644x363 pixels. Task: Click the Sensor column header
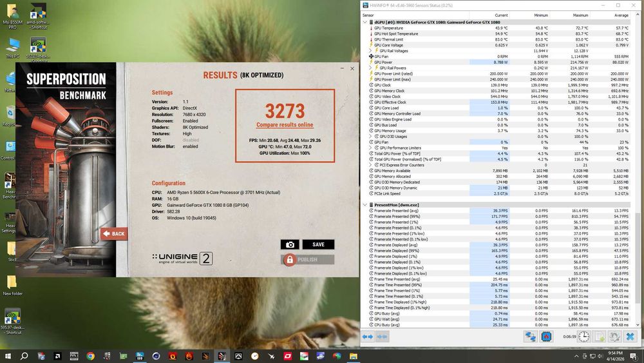click(415, 15)
